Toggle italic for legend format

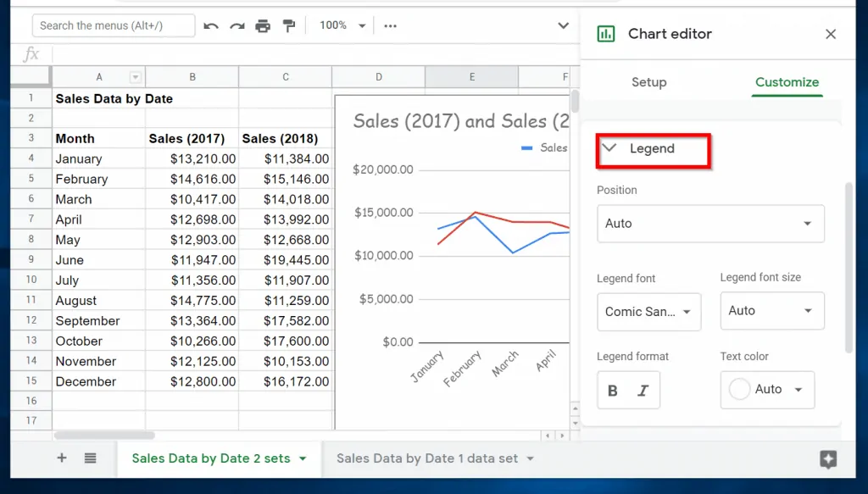tap(643, 391)
